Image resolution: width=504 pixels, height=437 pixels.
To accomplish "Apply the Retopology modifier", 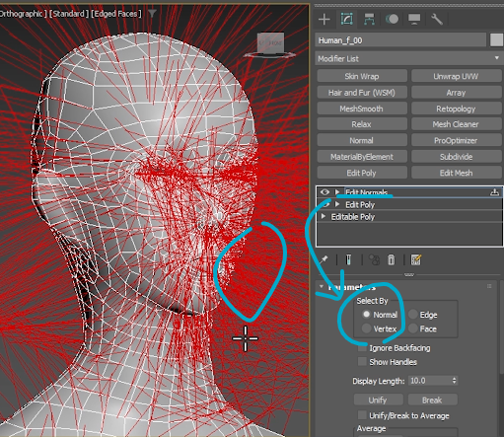I will (x=457, y=109).
